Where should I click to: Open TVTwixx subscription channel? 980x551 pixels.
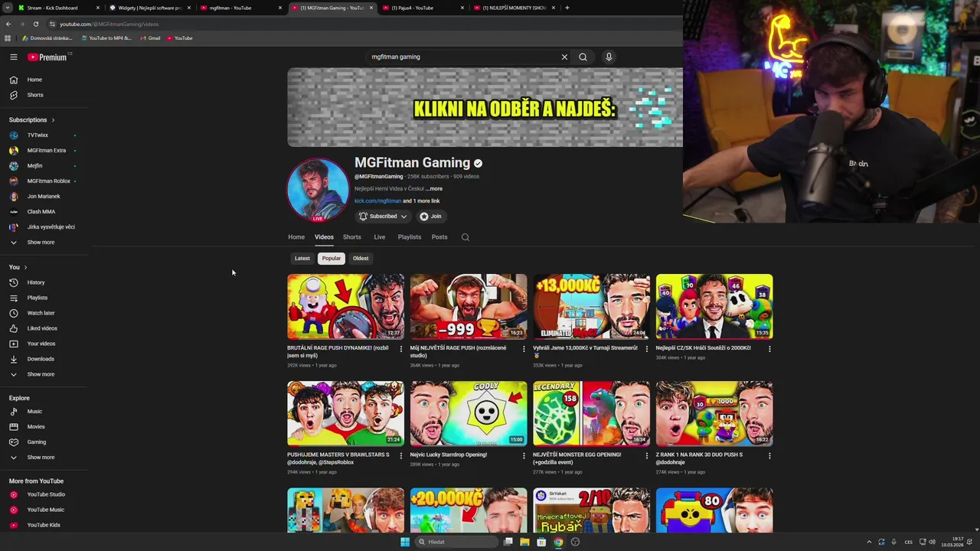(x=37, y=135)
